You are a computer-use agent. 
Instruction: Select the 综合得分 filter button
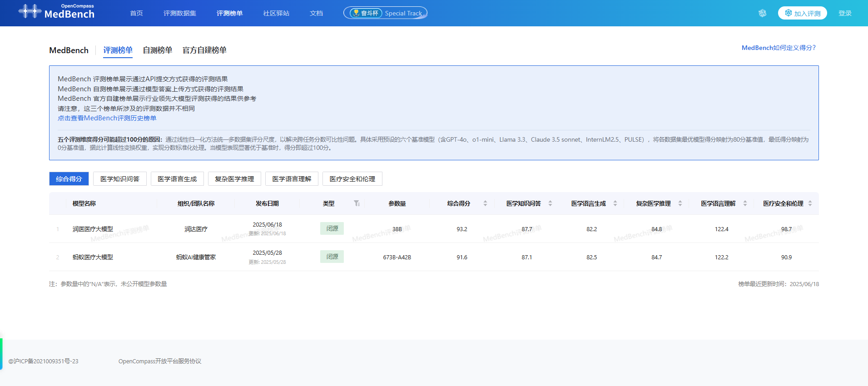click(69, 179)
